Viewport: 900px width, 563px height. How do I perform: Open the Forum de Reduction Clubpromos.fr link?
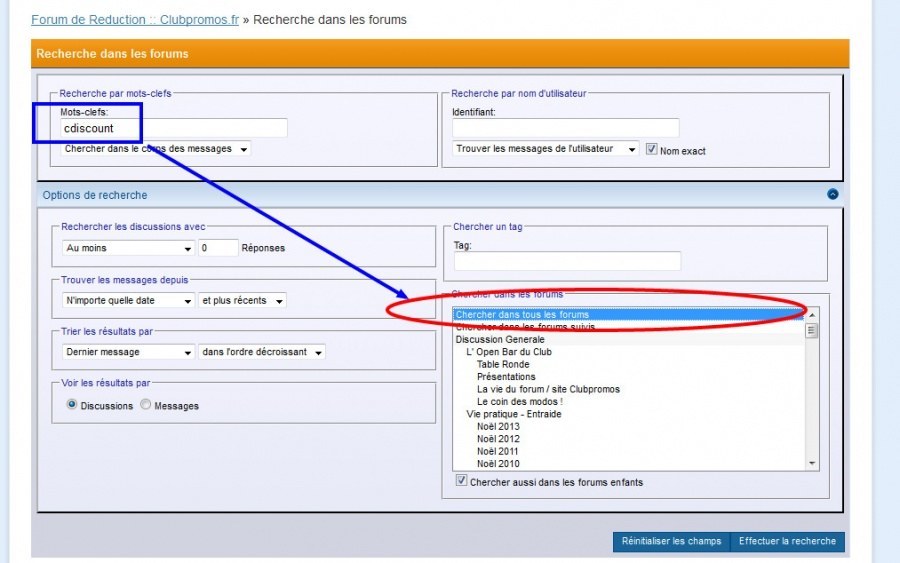click(135, 20)
